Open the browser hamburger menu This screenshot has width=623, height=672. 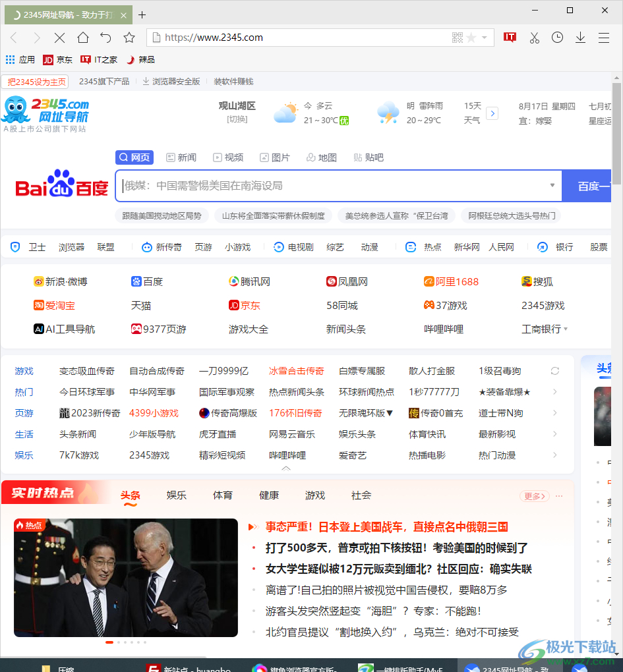(604, 38)
